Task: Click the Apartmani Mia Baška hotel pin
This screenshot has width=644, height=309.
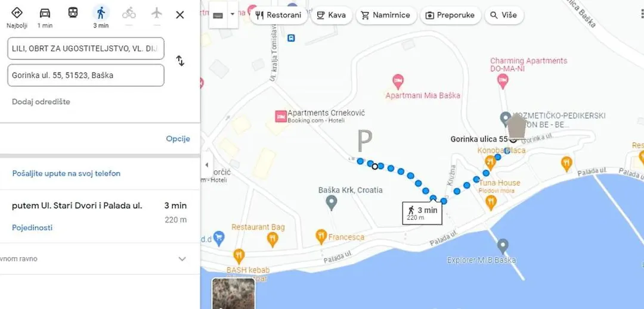Action: point(398,81)
